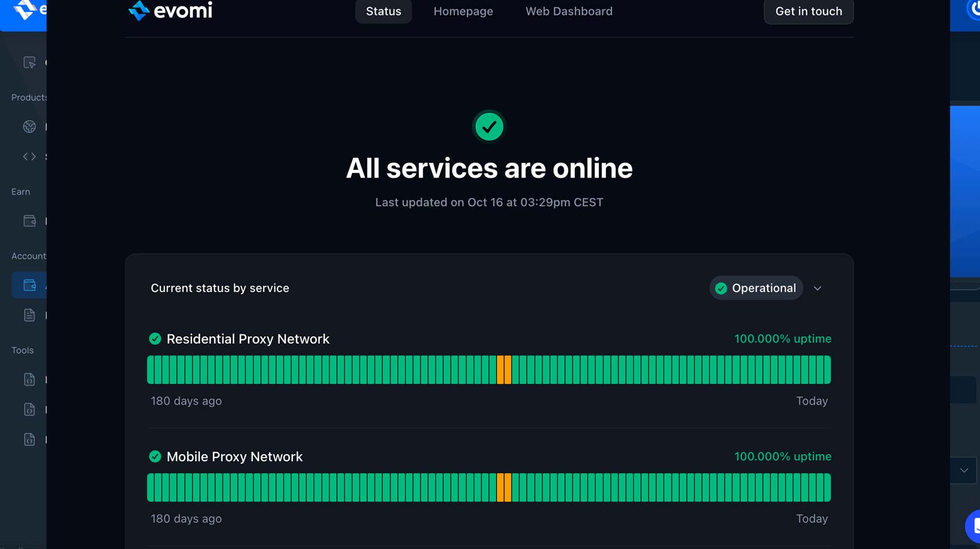Switch to the Status tab
The image size is (980, 549).
click(384, 11)
